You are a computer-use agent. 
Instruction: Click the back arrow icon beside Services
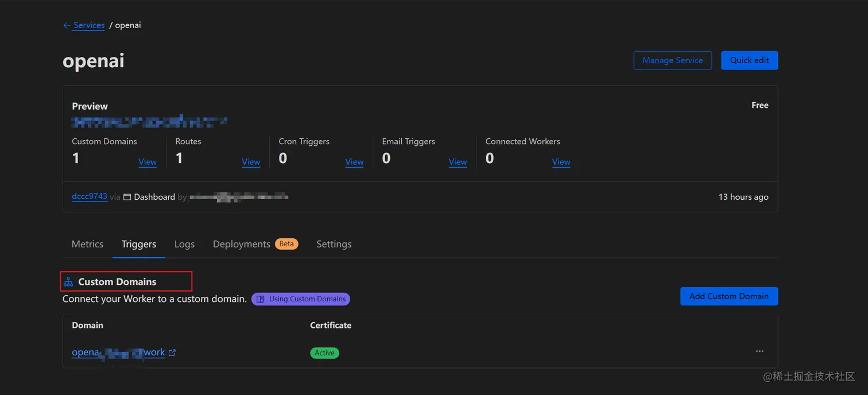pos(67,25)
